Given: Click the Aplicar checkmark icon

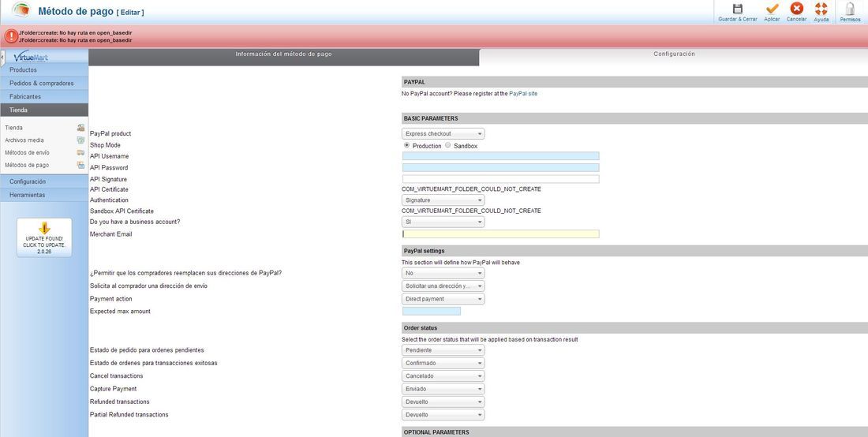Looking at the screenshot, I should pos(772,9).
